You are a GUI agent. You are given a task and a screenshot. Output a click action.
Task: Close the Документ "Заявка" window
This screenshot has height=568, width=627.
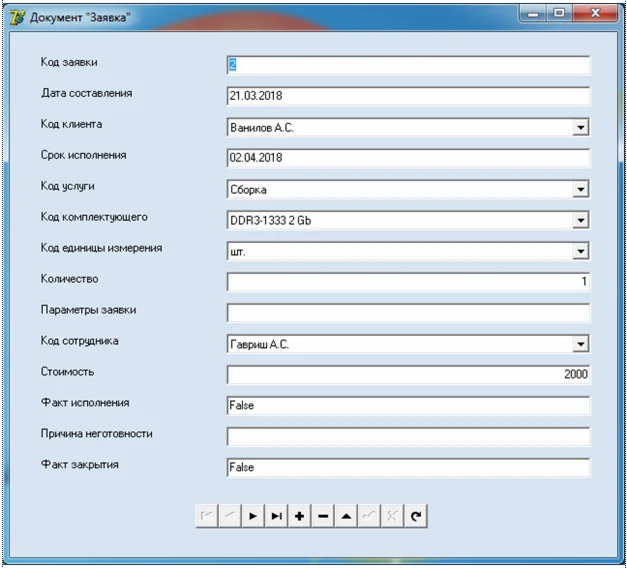pos(595,14)
